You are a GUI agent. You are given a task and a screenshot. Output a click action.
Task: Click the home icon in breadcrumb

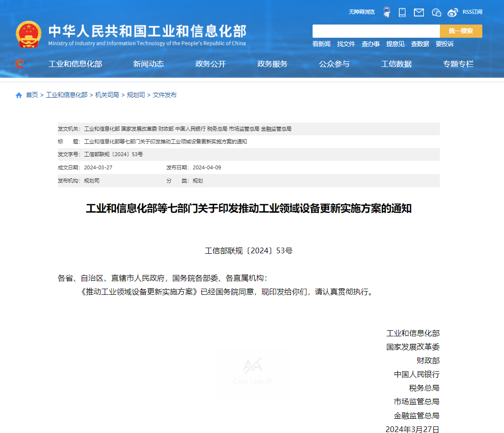click(x=19, y=95)
